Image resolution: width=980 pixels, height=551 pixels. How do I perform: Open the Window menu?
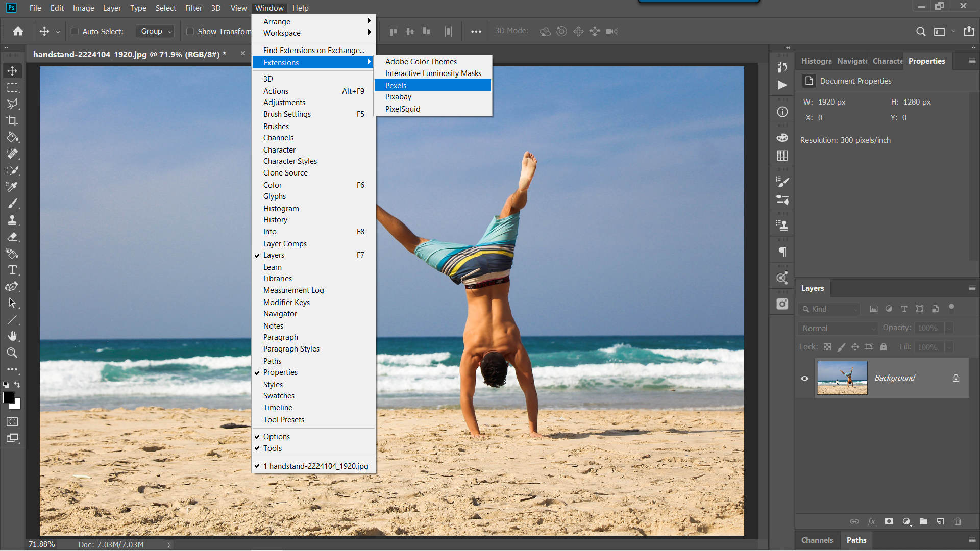[268, 8]
